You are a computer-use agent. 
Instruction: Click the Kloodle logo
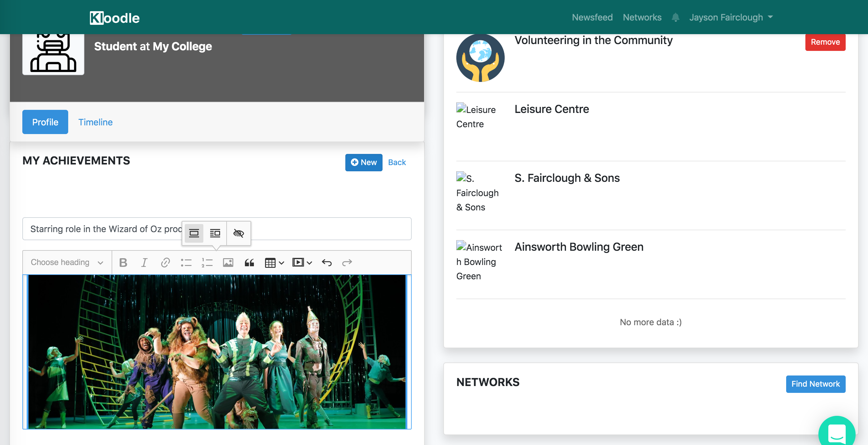pyautogui.click(x=115, y=18)
